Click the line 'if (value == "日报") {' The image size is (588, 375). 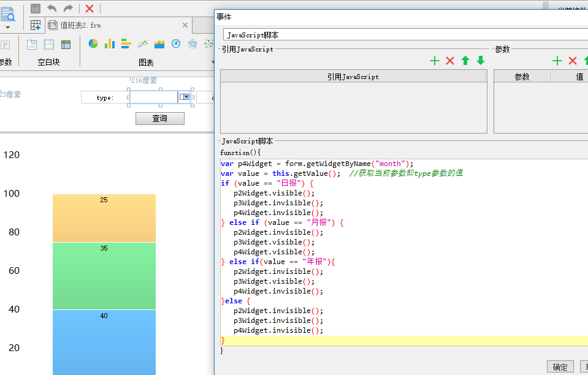pyautogui.click(x=267, y=183)
